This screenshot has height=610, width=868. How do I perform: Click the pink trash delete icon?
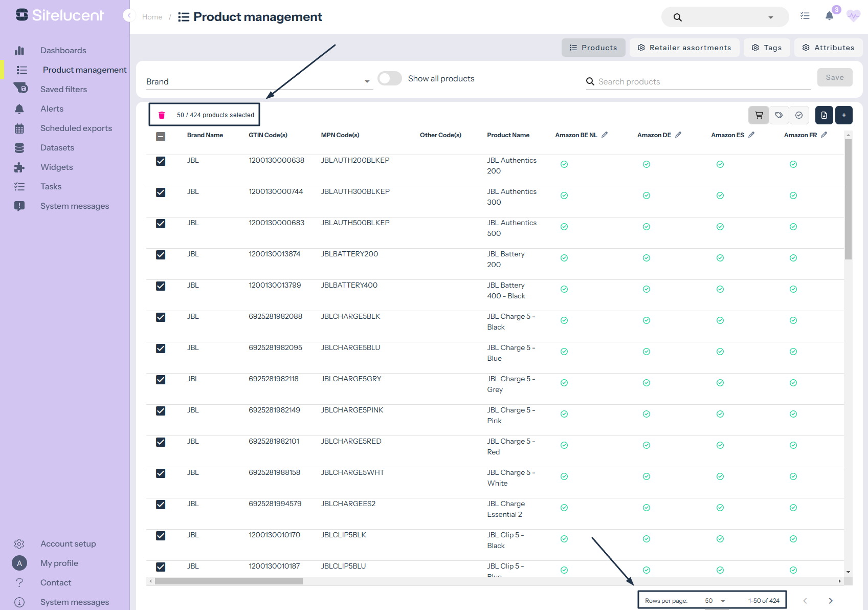[162, 115]
